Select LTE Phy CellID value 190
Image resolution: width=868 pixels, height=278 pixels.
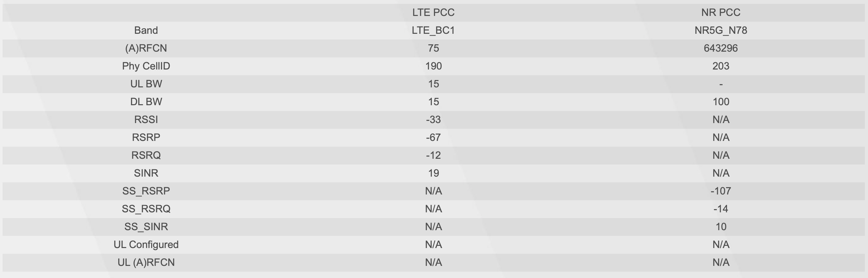[433, 66]
